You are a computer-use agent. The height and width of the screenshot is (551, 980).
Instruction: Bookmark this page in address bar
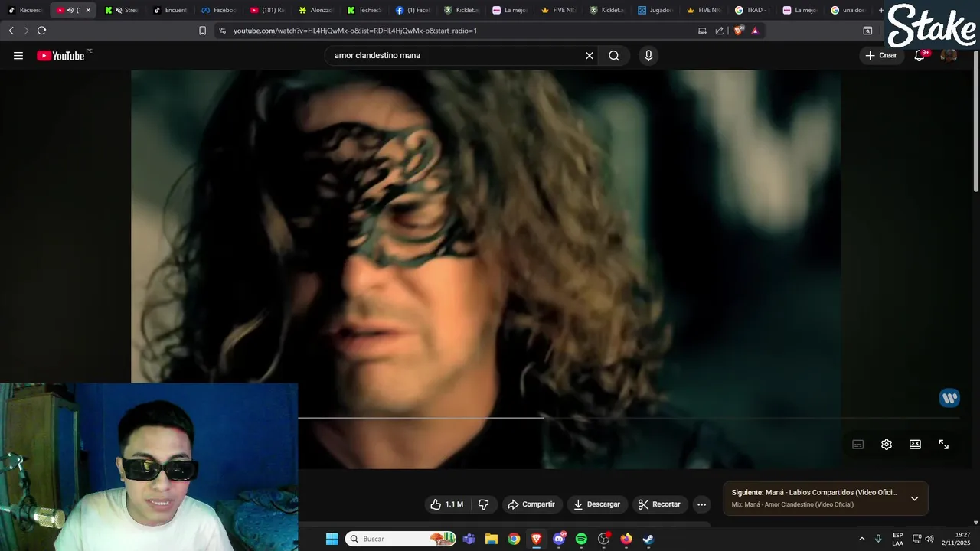point(202,31)
